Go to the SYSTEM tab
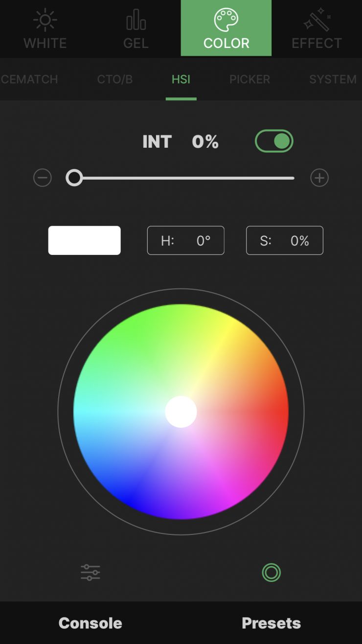The image size is (362, 644). click(333, 79)
